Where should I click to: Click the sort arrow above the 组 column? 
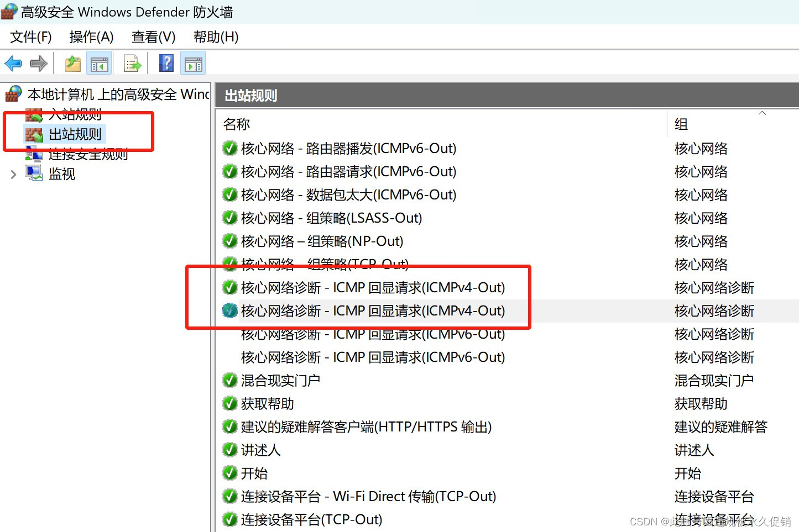[x=763, y=113]
